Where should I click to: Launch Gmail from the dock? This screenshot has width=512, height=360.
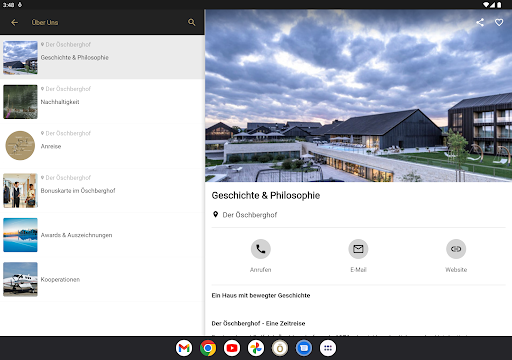click(x=184, y=348)
